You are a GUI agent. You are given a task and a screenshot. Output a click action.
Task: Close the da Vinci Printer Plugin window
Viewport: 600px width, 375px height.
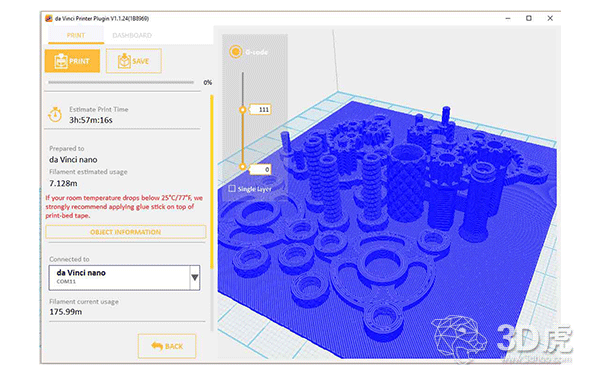point(550,18)
